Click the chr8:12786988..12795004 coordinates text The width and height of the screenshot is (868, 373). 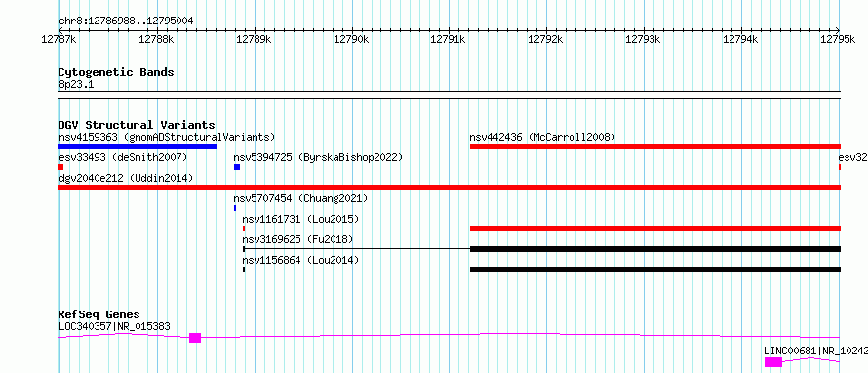click(x=126, y=21)
